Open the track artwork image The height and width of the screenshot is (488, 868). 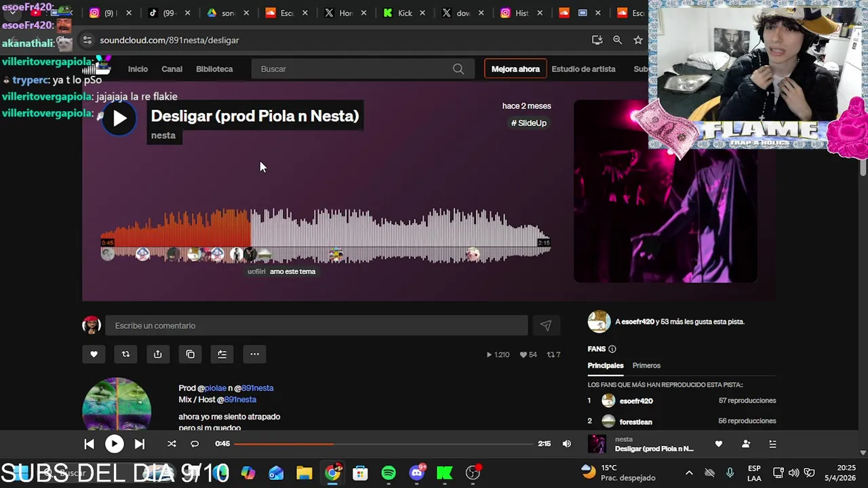665,191
